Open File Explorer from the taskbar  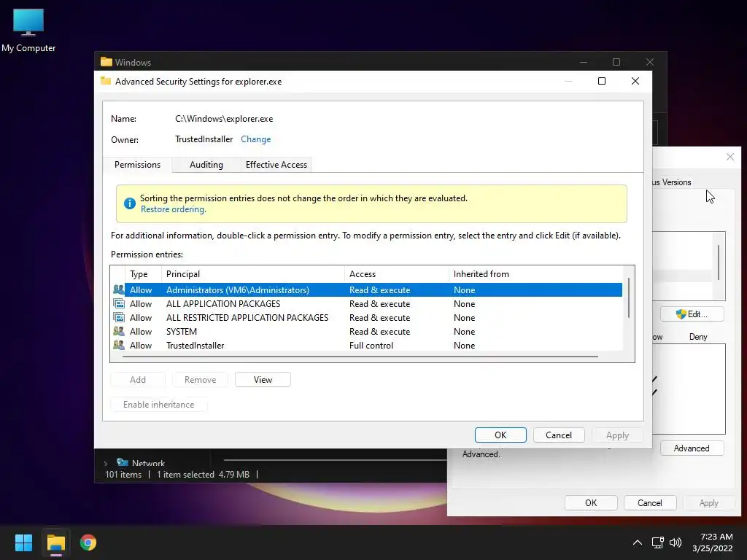click(55, 542)
